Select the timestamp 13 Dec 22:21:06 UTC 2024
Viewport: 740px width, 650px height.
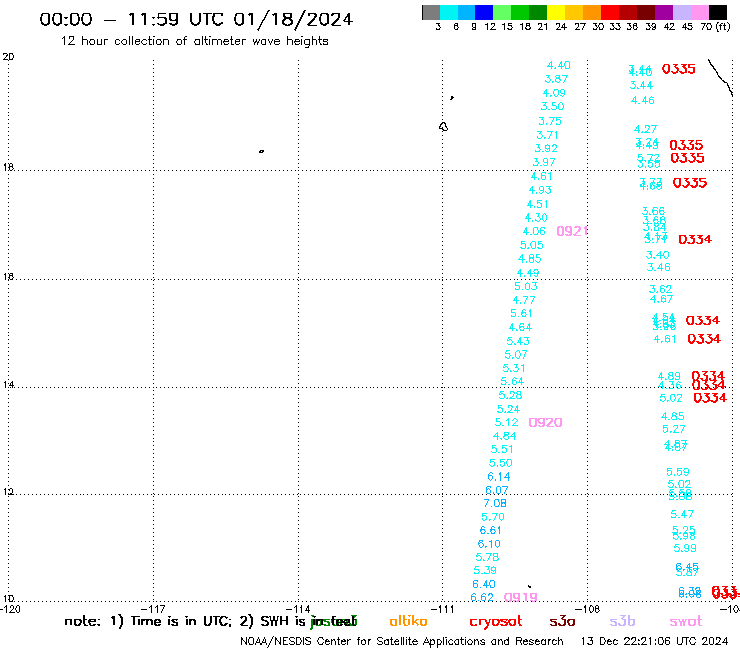point(654,641)
